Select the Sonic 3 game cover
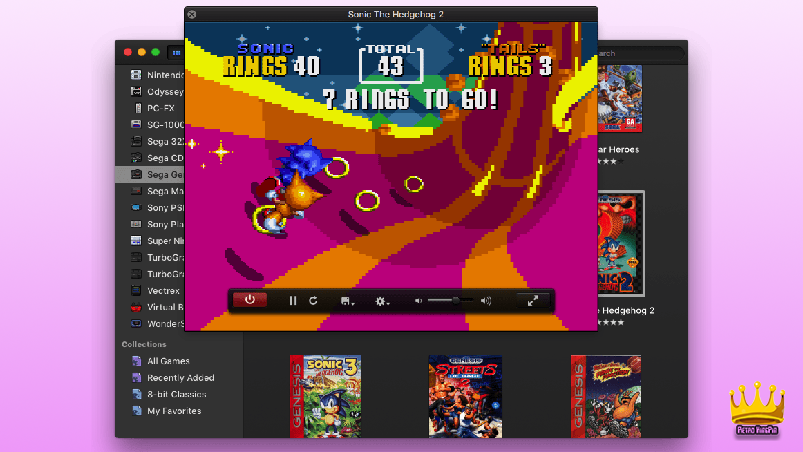 (326, 396)
